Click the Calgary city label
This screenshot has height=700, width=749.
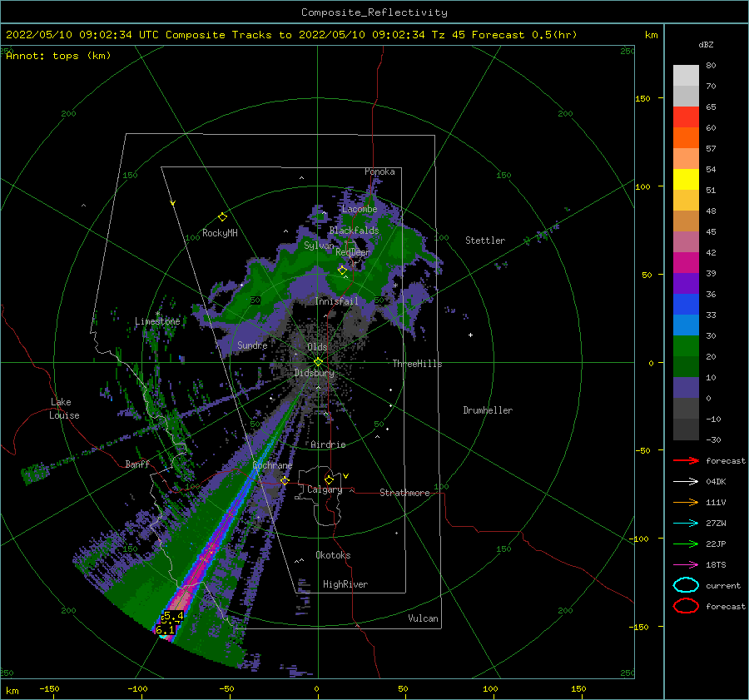325,489
